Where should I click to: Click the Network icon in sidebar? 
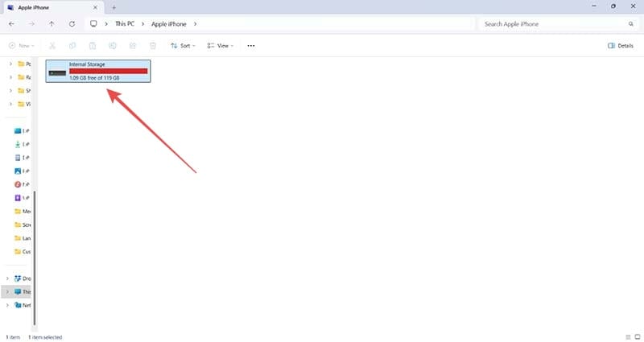[18, 305]
